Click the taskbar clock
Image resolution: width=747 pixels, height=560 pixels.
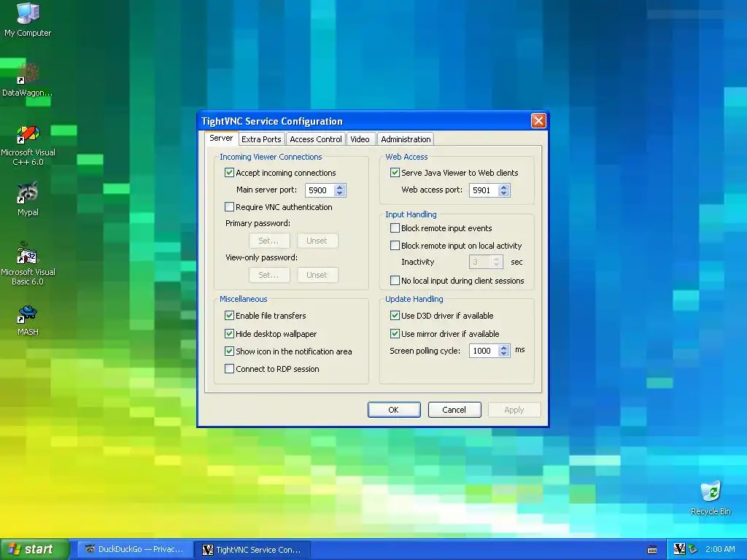[x=720, y=549]
